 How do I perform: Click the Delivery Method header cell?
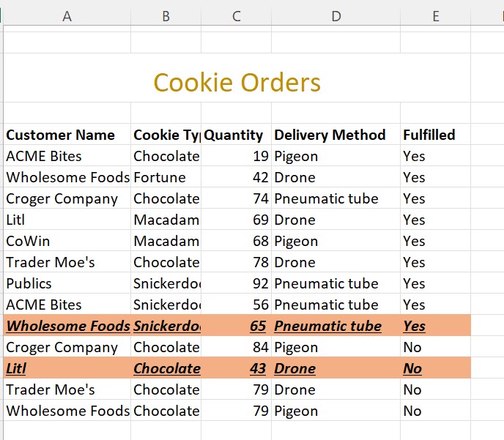click(x=330, y=135)
